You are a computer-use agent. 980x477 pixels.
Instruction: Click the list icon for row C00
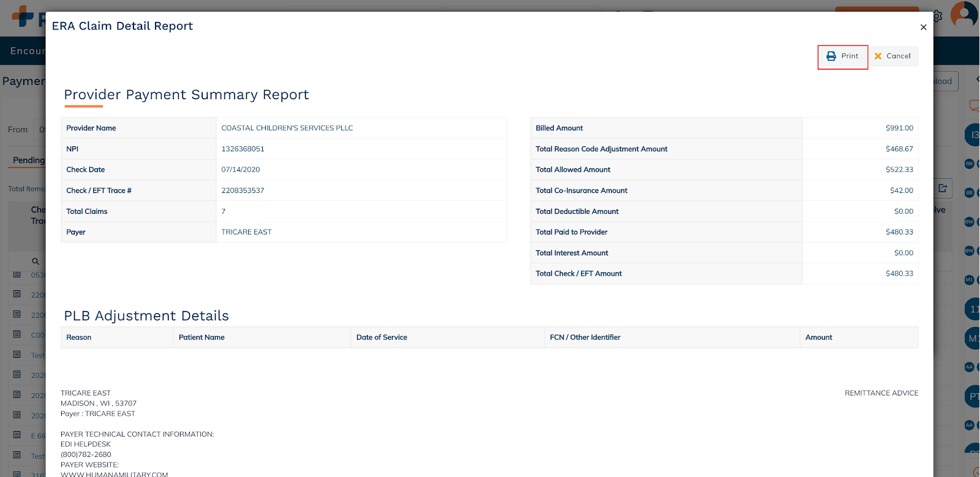[x=17, y=335]
